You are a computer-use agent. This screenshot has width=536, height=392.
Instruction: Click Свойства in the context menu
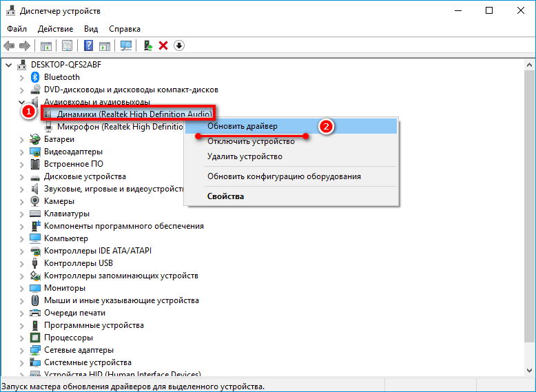click(x=225, y=196)
